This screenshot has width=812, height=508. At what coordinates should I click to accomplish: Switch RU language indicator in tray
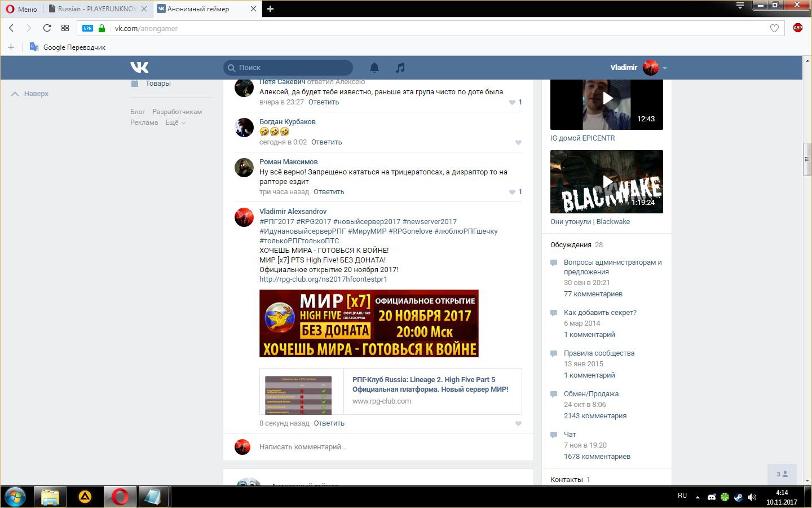click(x=682, y=496)
